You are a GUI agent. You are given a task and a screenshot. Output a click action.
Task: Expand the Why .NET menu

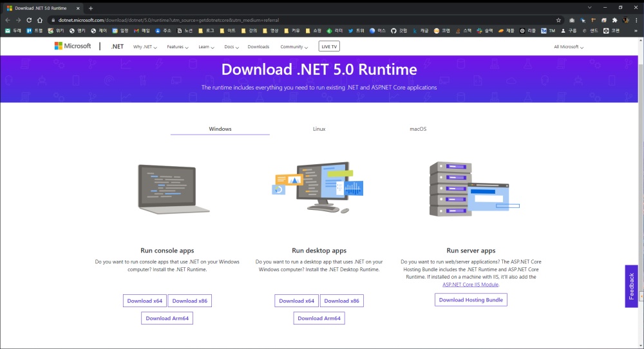coord(144,47)
